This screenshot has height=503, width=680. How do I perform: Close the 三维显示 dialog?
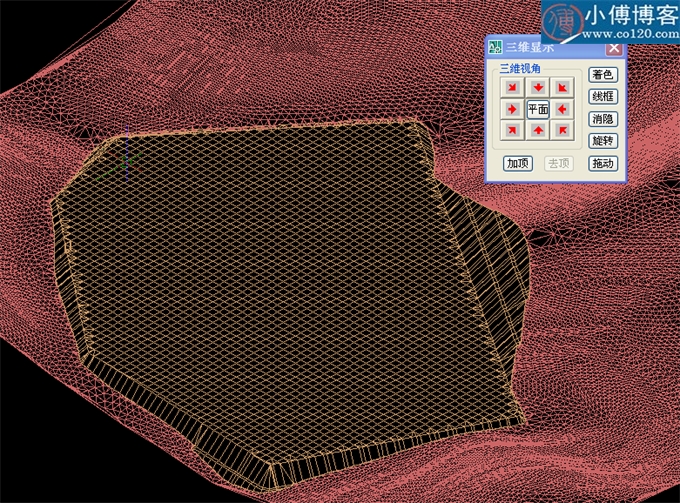click(x=614, y=48)
